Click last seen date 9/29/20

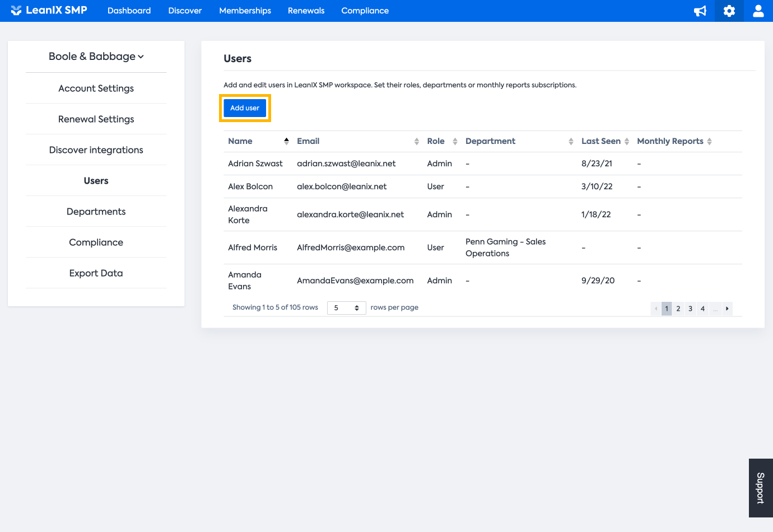click(598, 281)
